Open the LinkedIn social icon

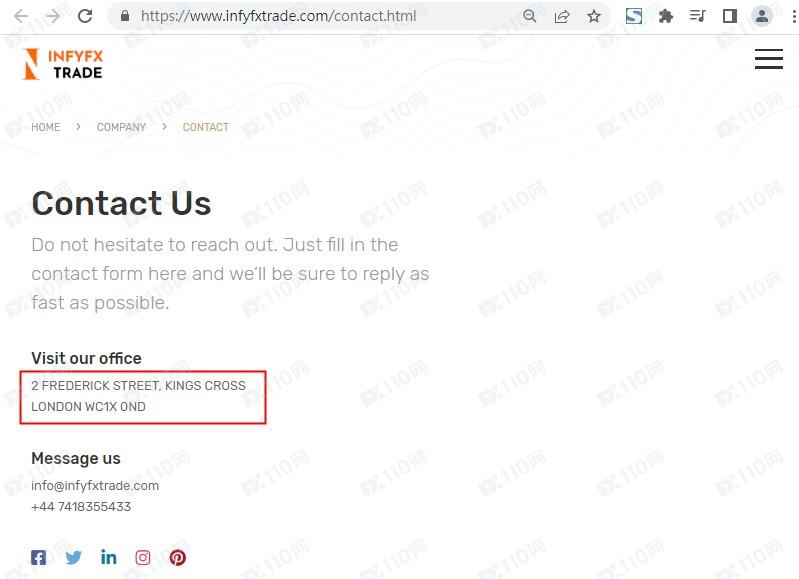pos(108,557)
